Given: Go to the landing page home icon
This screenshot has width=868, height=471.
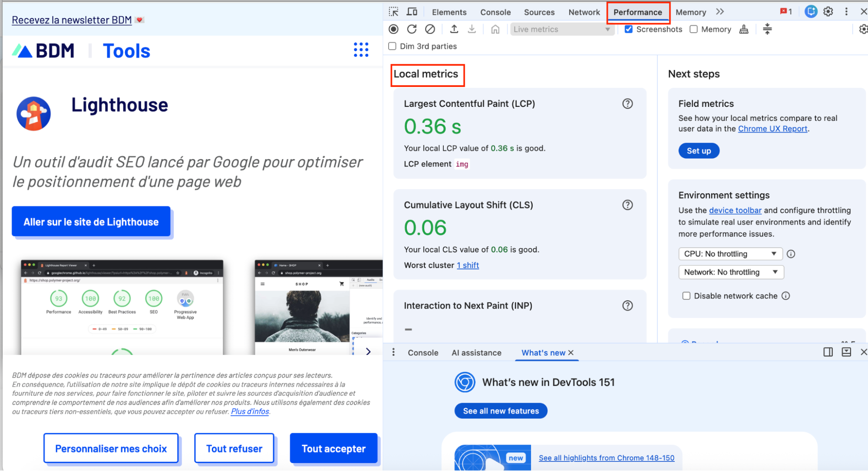Looking at the screenshot, I should 495,29.
